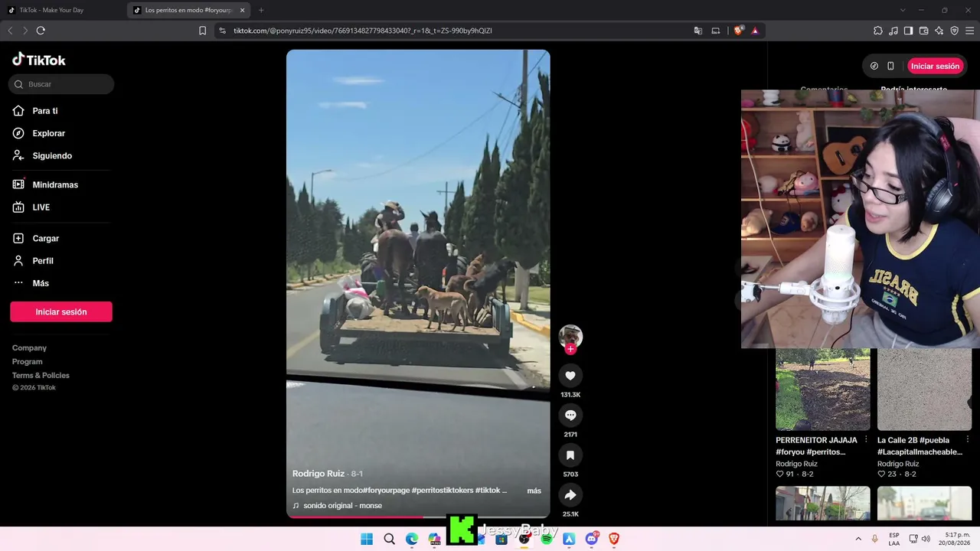Click the get-app phone icon
This screenshot has height=551, width=980.
890,66
